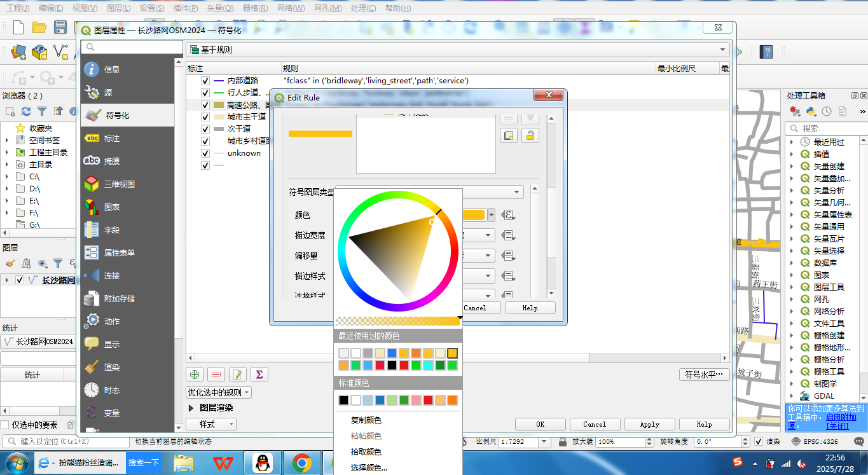This screenshot has width=868, height=475.
Task: Open the 图表 properties tab
Action: (x=127, y=207)
